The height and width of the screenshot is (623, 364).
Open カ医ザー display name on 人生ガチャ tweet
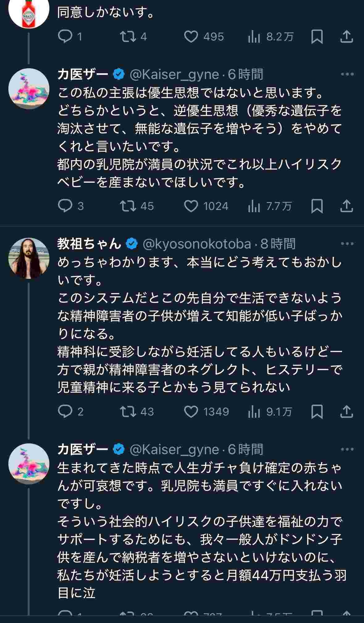[x=83, y=449]
